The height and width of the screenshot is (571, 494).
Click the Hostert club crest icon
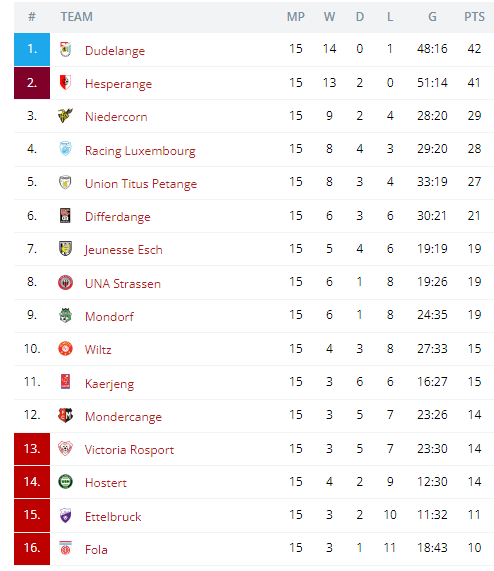tap(66, 482)
